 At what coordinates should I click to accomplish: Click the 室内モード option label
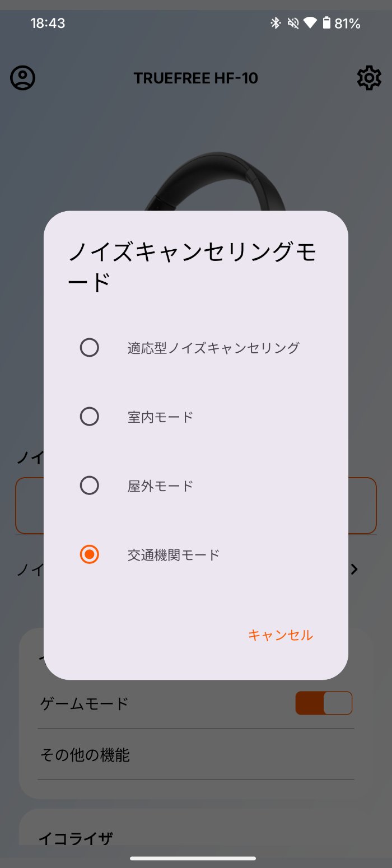(x=160, y=417)
